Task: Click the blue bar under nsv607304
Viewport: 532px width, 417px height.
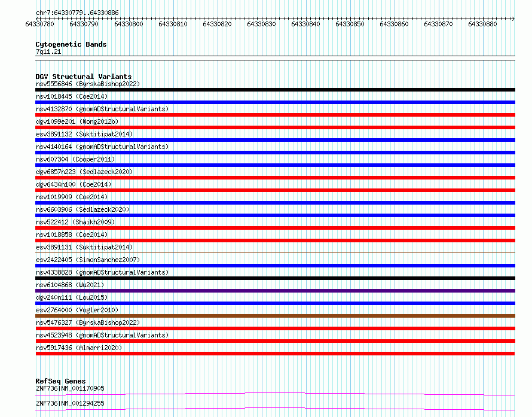Action: click(x=275, y=165)
